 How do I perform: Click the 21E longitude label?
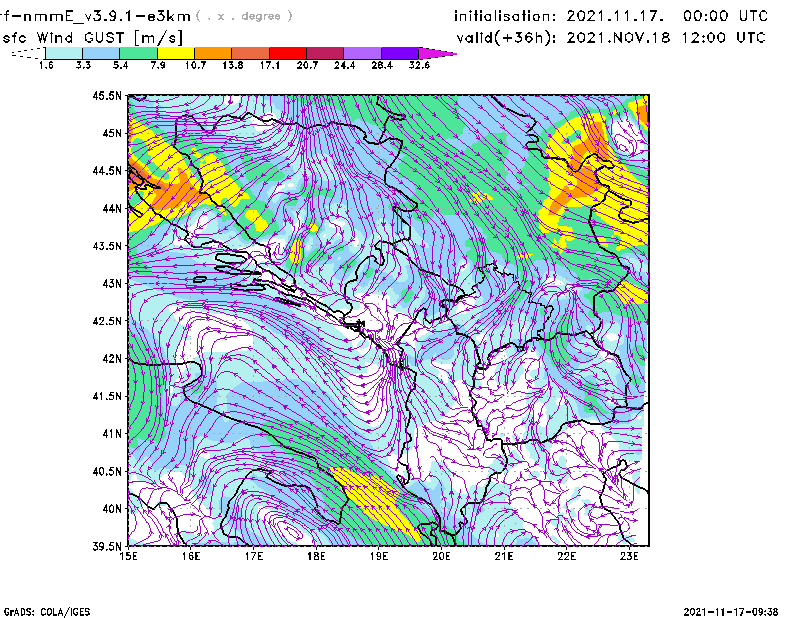(x=504, y=556)
